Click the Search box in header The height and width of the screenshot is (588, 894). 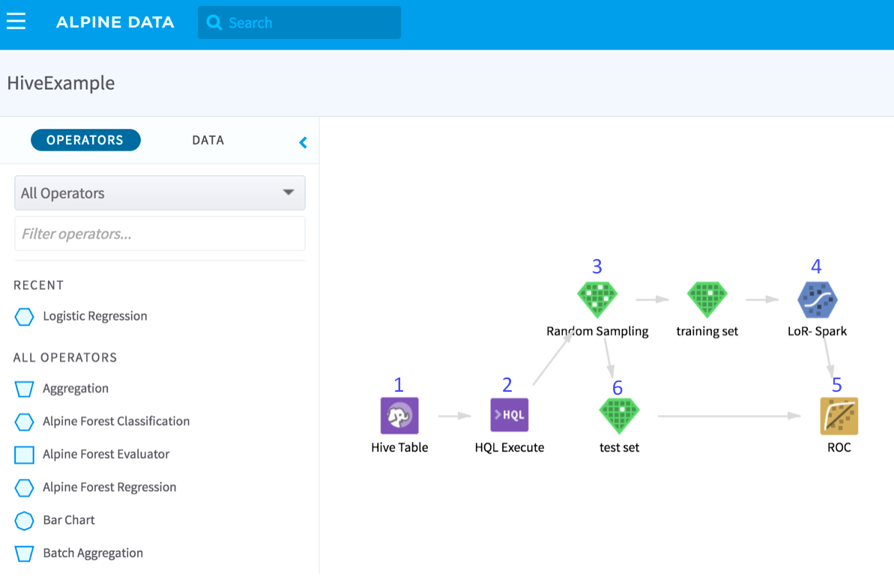coord(300,22)
